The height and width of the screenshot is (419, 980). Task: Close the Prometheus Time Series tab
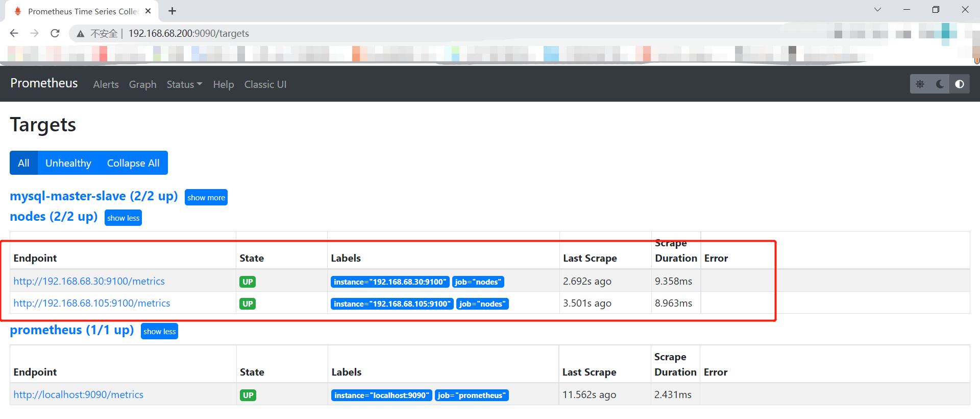point(148,11)
